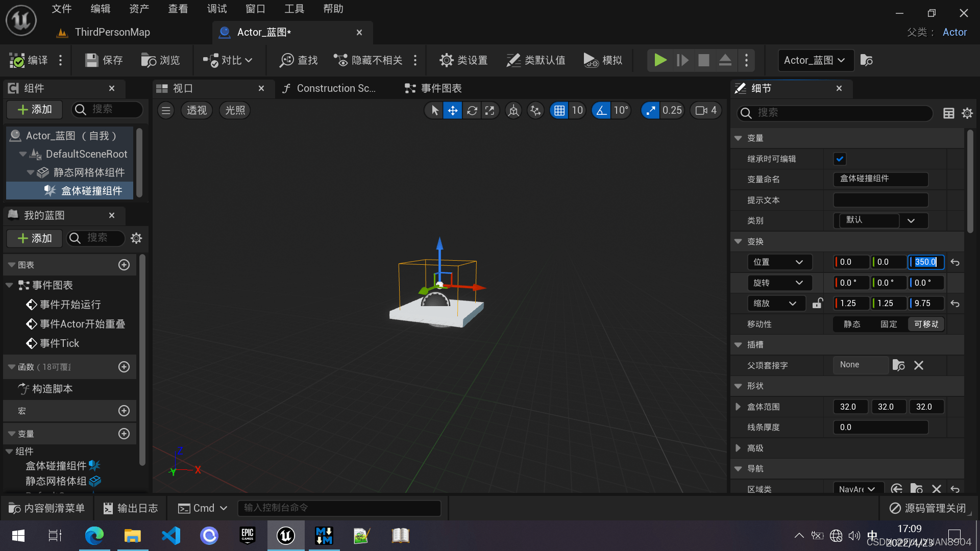Activate the Scale tool in viewport

[x=489, y=110]
